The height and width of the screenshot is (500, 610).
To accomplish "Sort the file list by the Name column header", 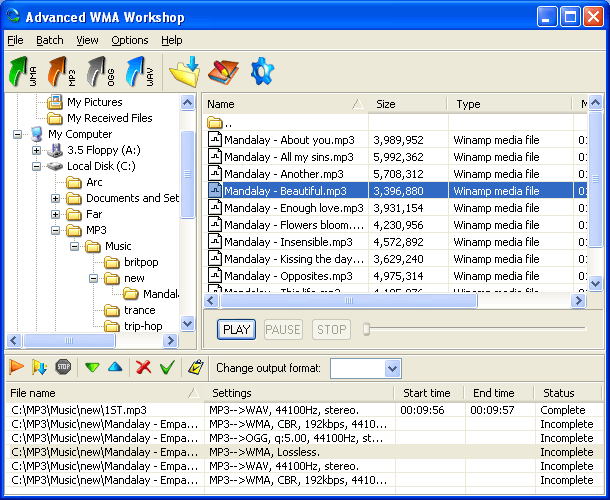I will point(286,104).
